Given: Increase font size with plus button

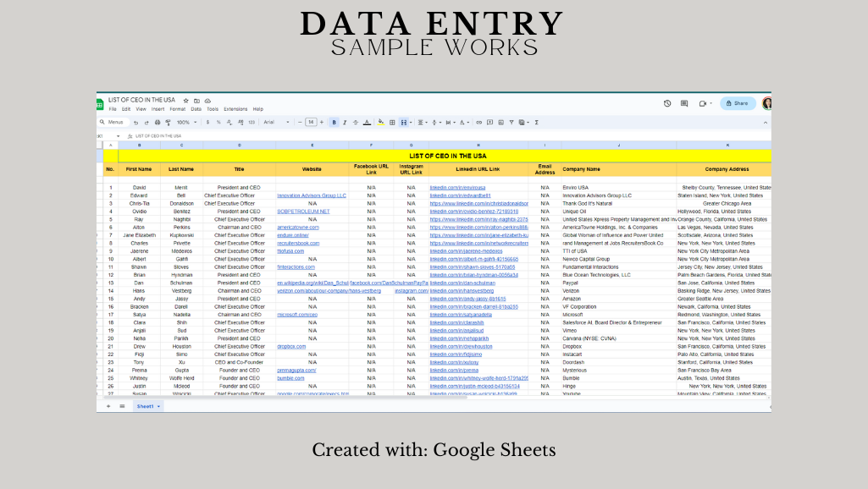Looking at the screenshot, I should tap(322, 122).
